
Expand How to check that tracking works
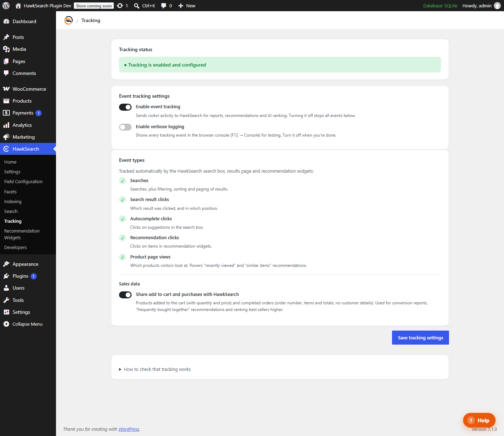[155, 369]
